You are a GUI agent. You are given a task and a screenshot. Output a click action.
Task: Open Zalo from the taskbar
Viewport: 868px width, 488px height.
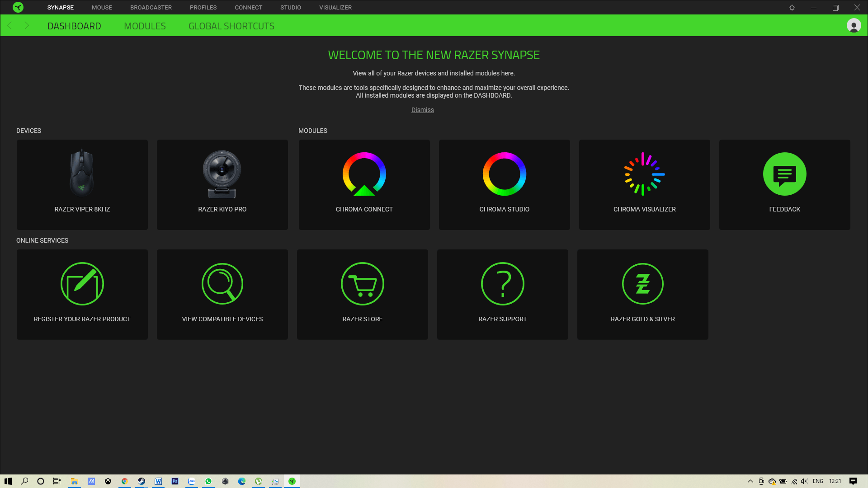coord(192,481)
